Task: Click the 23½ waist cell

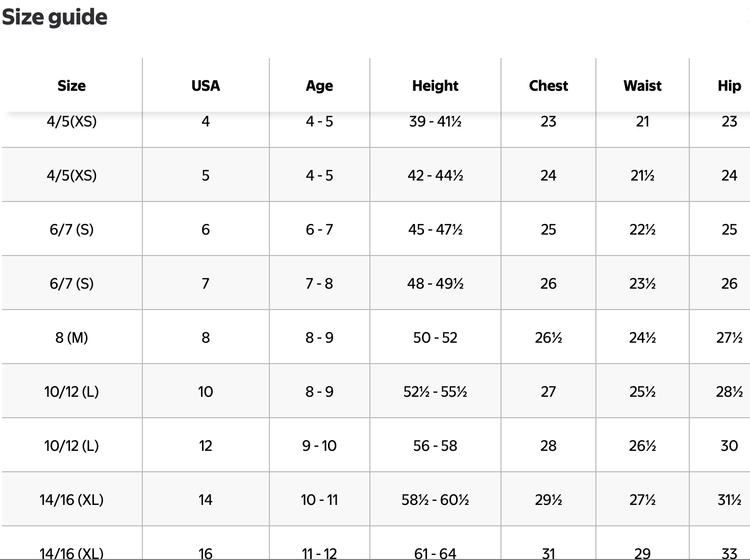Action: pyautogui.click(x=642, y=284)
